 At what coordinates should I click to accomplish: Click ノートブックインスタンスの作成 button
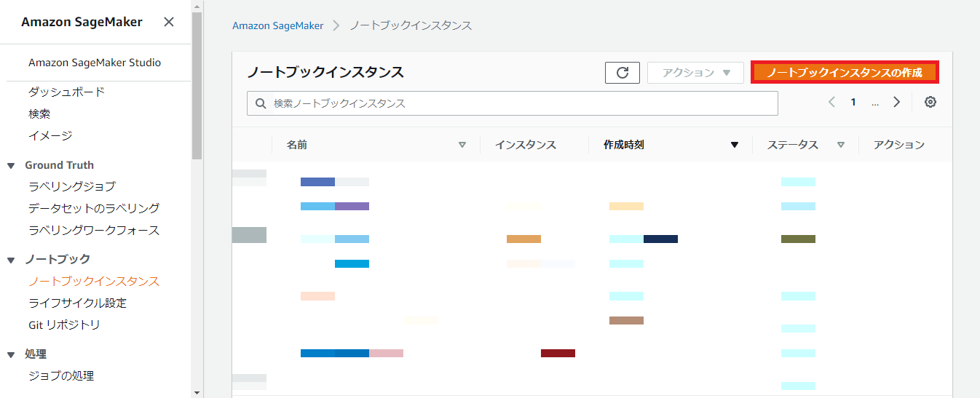[x=845, y=73]
